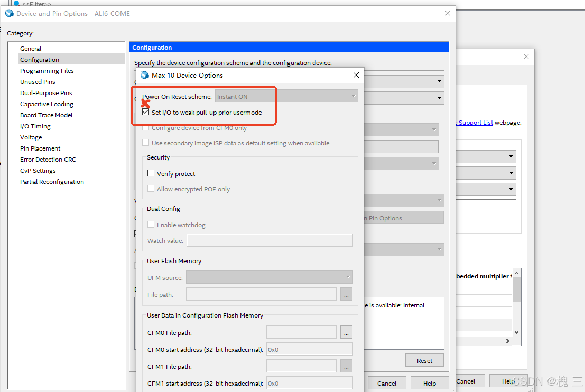Toggle Configure device from CFM0 only checkbox
This screenshot has width=585, height=392.
click(145, 128)
